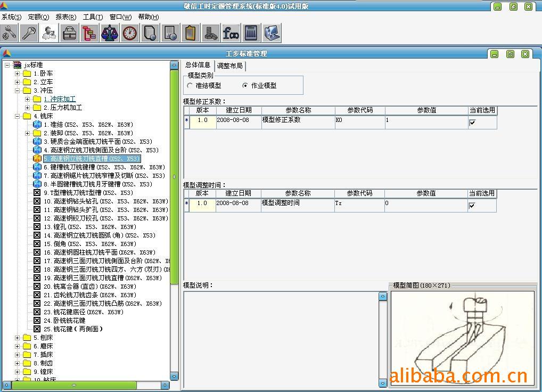Click the blue icon beside 1. 准结
This screenshot has height=392, width=542.
click(37, 125)
